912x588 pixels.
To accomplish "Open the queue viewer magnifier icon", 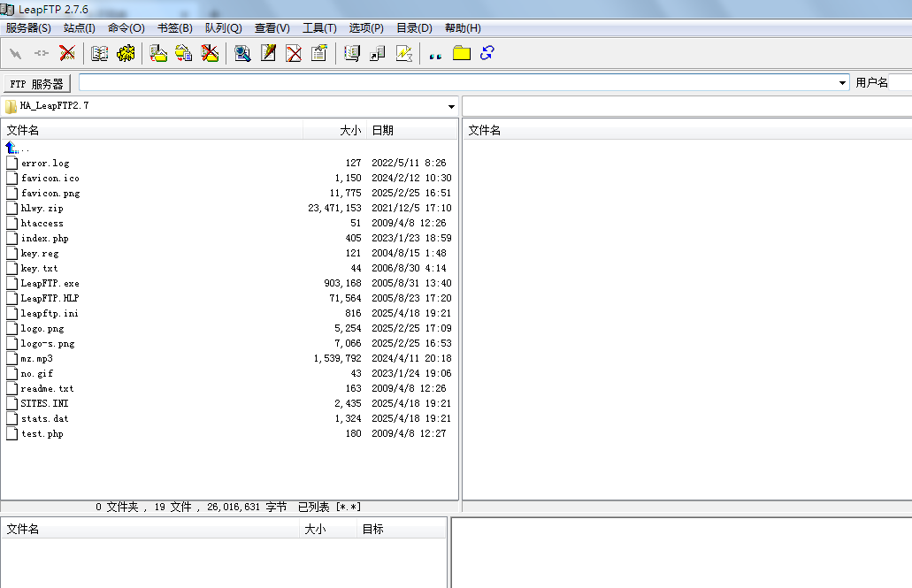I will (241, 53).
